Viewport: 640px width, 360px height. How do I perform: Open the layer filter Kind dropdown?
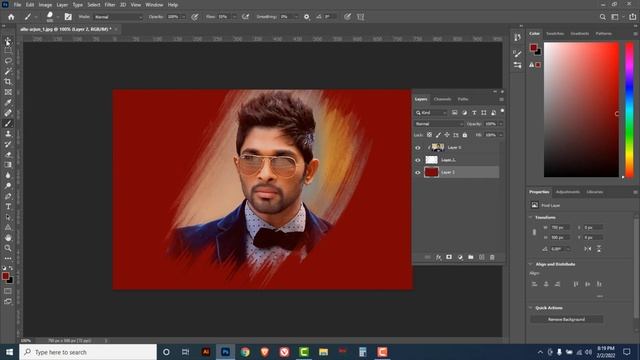431,113
